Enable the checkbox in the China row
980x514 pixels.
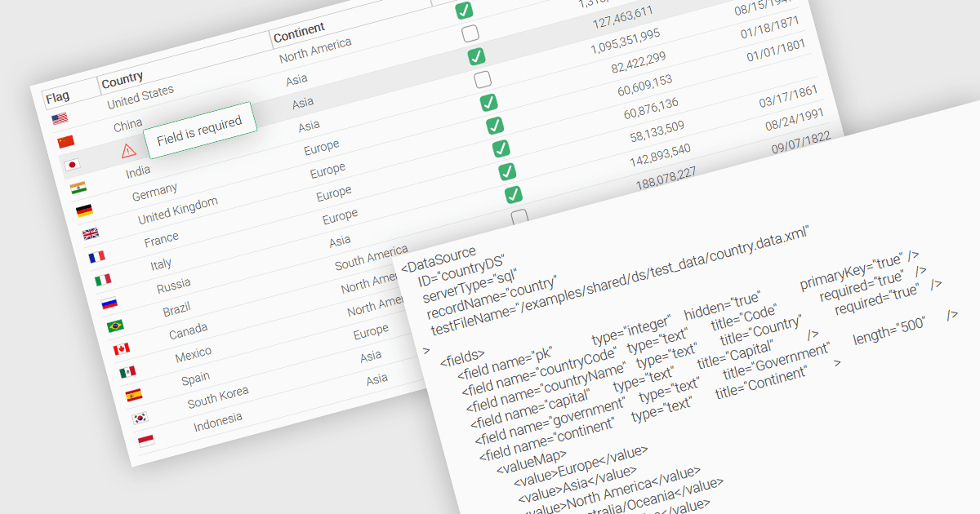470,33
